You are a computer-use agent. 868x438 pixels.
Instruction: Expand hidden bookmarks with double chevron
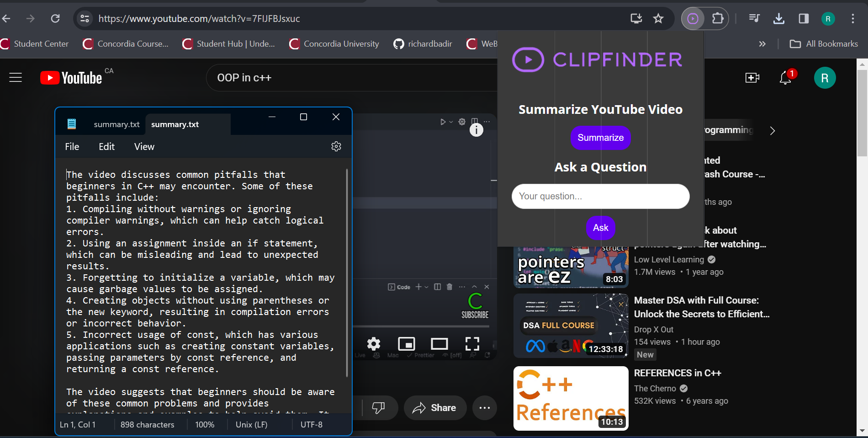click(762, 44)
